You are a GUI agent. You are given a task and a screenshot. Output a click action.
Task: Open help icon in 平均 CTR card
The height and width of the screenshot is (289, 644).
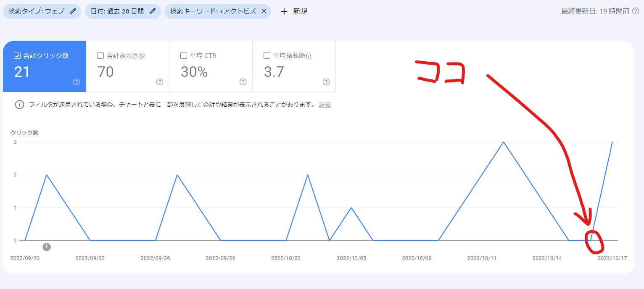coord(243,82)
